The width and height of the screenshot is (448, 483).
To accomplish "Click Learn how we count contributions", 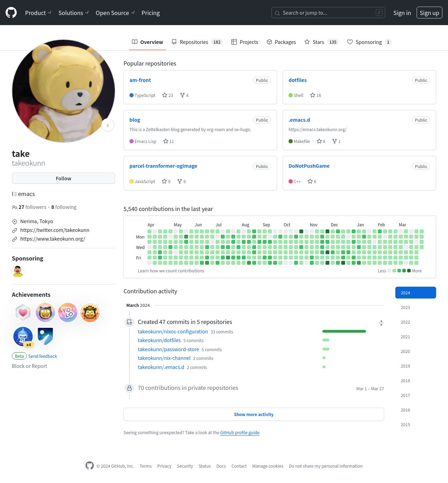I will (x=171, y=271).
